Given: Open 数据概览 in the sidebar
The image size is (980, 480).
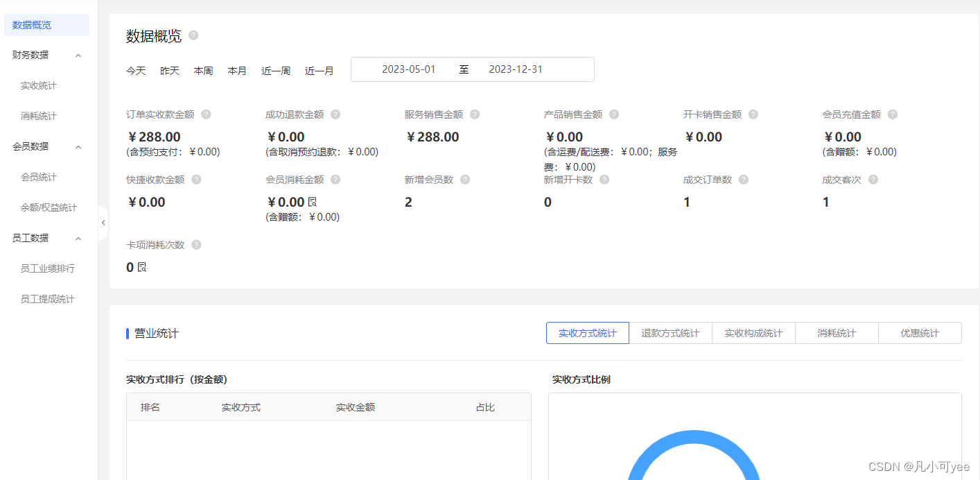Looking at the screenshot, I should tap(46, 25).
